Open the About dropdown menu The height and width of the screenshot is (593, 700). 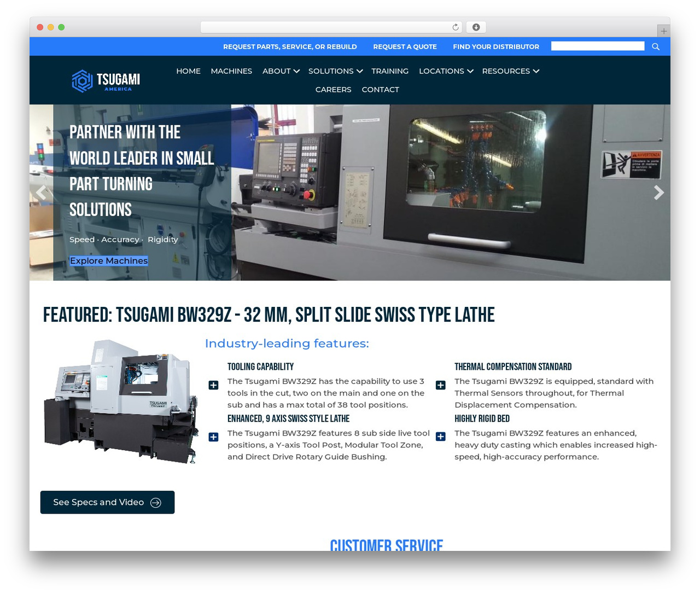pyautogui.click(x=281, y=71)
